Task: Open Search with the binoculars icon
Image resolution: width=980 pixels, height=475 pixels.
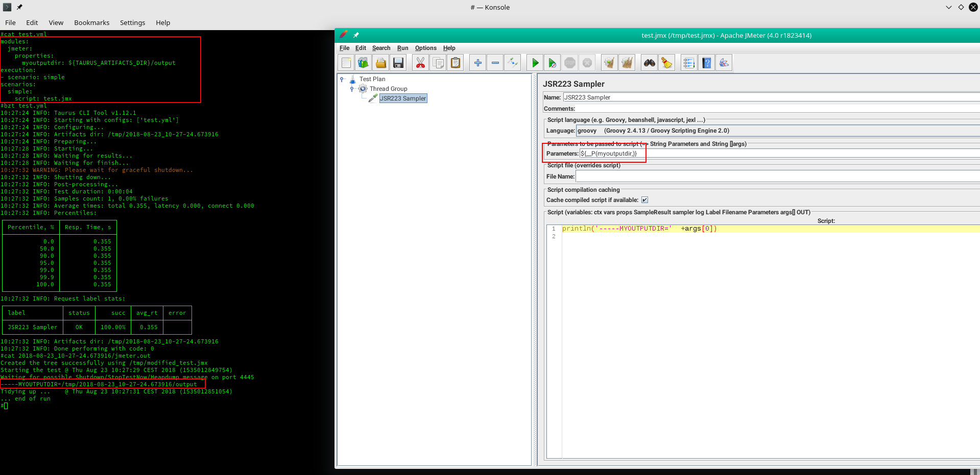Action: point(650,63)
